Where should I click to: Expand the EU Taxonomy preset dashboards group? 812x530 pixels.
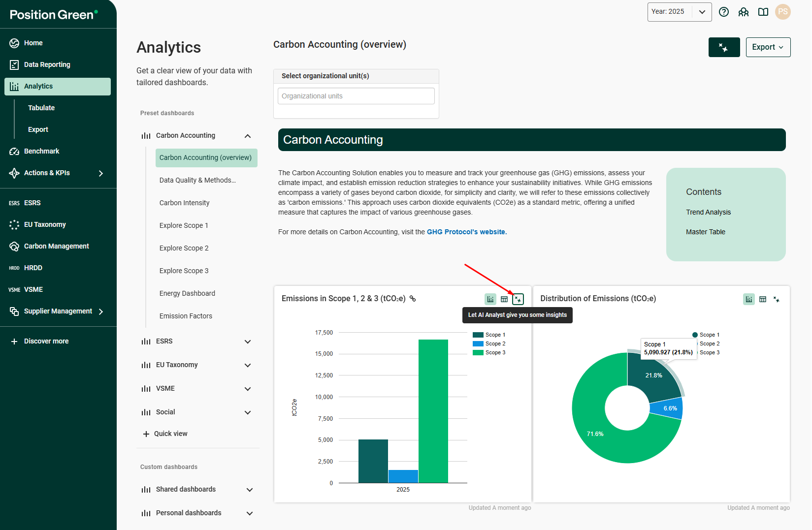click(x=248, y=365)
